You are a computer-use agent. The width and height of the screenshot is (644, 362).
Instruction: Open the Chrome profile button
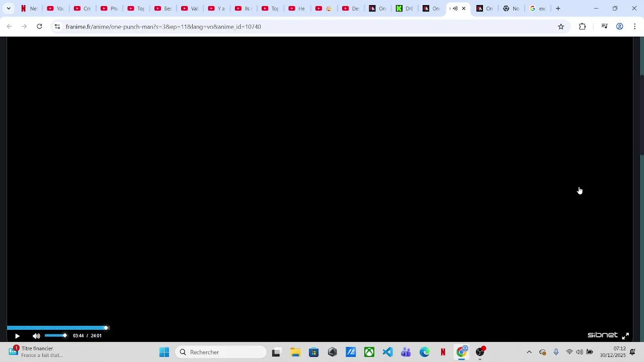coord(620,27)
